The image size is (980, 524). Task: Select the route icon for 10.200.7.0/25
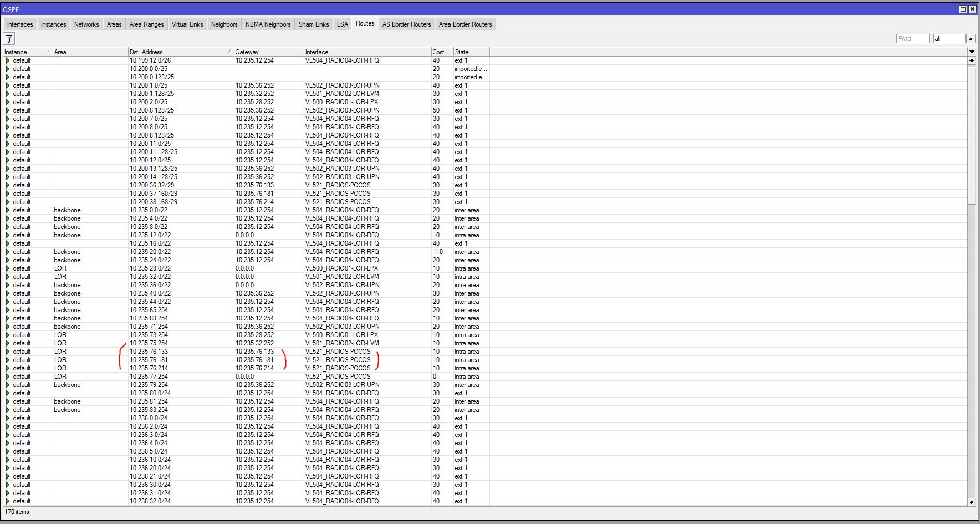click(8, 119)
